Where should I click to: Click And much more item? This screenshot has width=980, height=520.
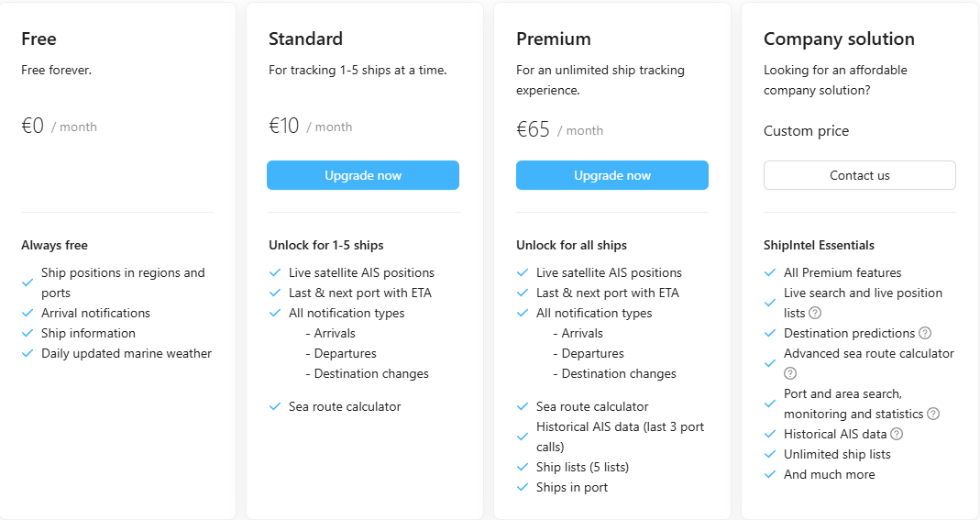[829, 474]
